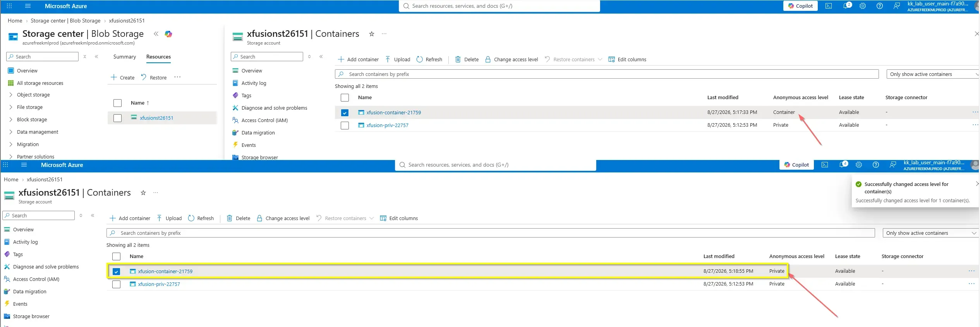Check xfusion-priv-22757 in the upper containers table

(345, 126)
